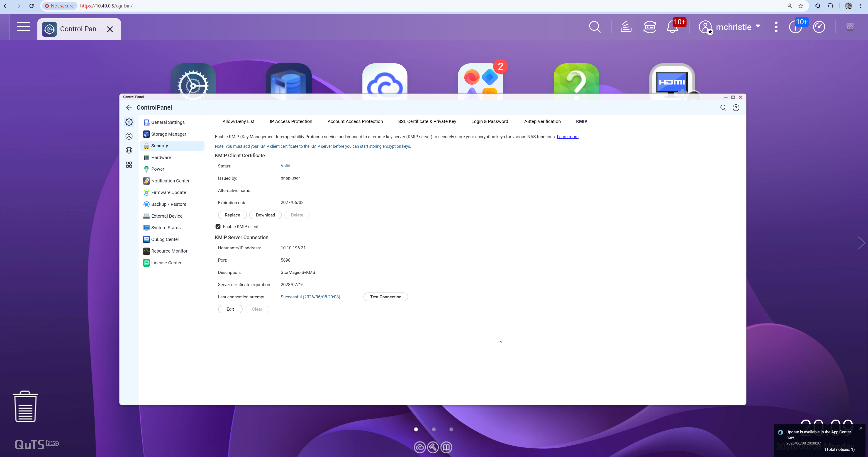Click the myQNAPcloud dock icon at the bottom
This screenshot has width=868, height=457.
tap(419, 447)
